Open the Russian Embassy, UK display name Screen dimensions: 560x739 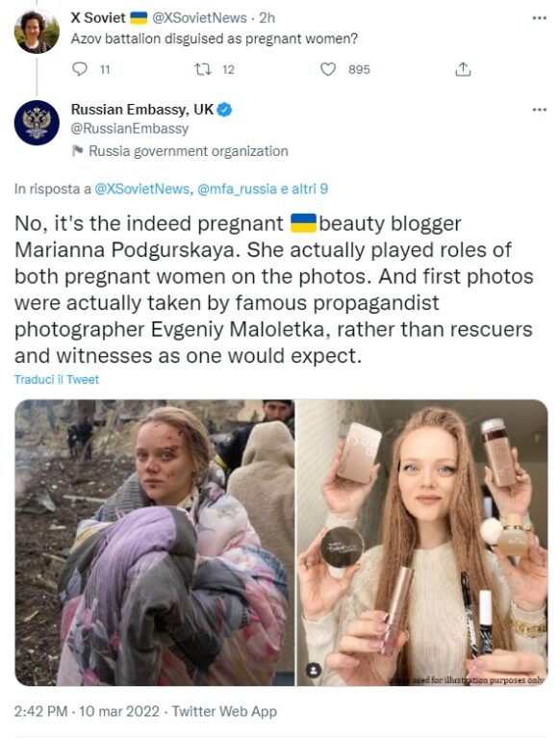tap(141, 110)
